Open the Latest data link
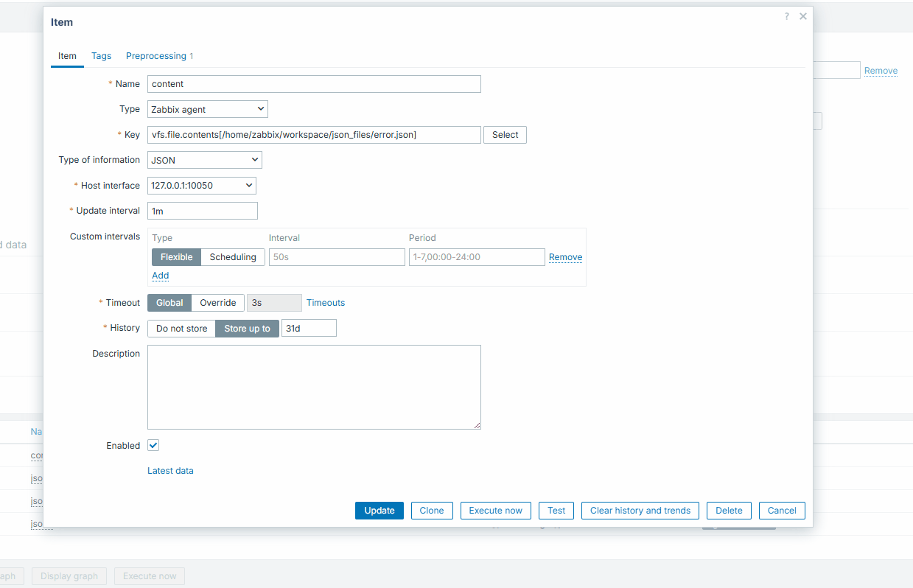The height and width of the screenshot is (588, 913). pos(170,471)
